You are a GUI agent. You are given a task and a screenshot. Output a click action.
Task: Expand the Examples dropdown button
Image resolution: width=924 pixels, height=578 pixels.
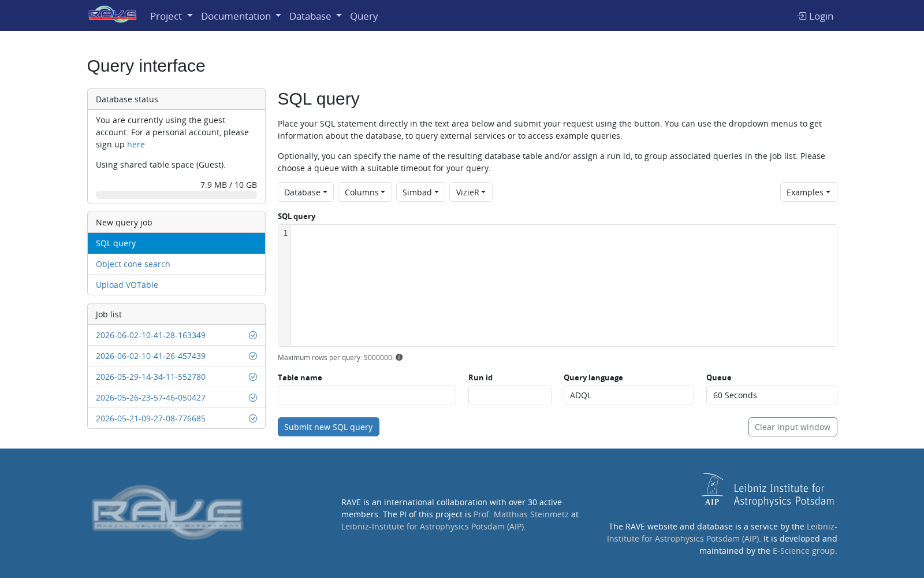click(x=808, y=192)
